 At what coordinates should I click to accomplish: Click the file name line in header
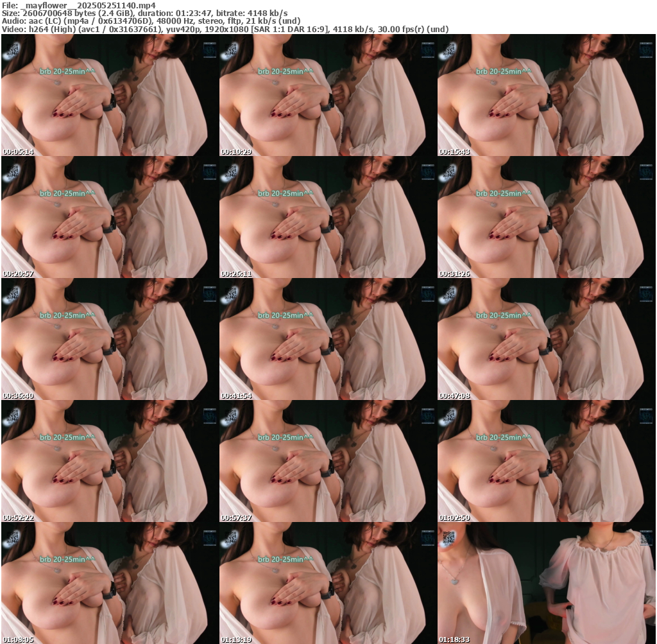coord(79,5)
